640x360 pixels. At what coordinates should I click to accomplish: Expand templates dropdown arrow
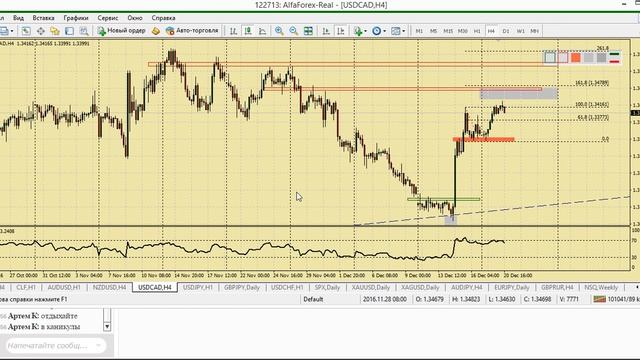click(404, 31)
